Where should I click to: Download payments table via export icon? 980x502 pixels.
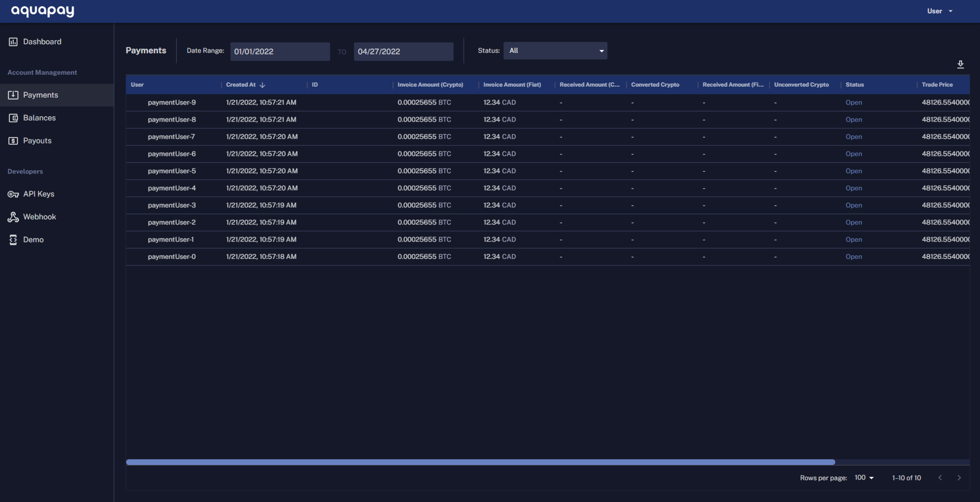pyautogui.click(x=960, y=64)
